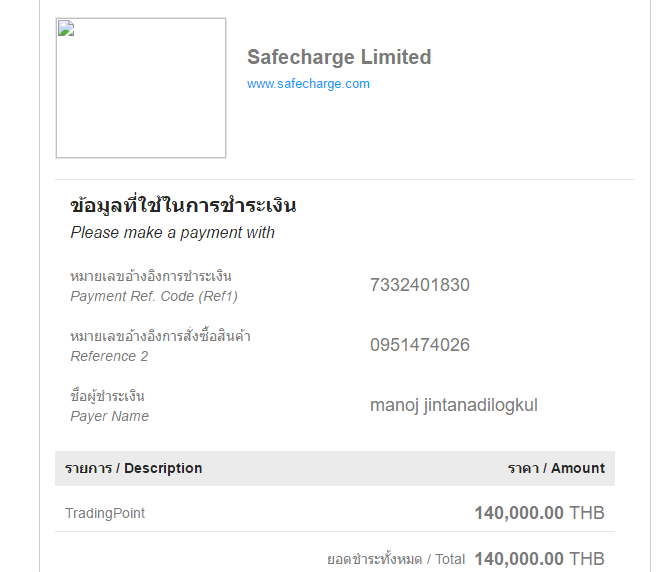Click Thai label above Payment Ref. Code
660x572 pixels.
point(151,276)
